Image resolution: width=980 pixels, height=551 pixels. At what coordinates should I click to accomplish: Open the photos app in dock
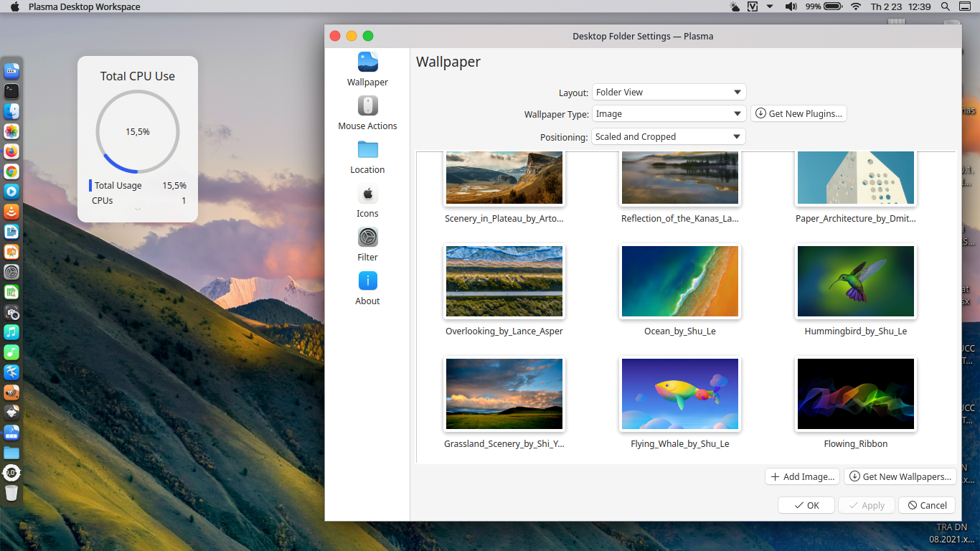click(x=11, y=131)
